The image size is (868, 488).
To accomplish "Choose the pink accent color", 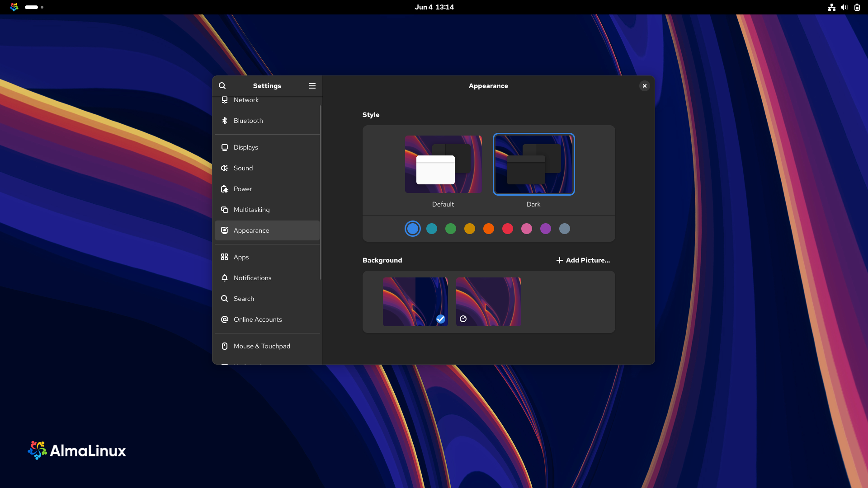I will point(527,229).
